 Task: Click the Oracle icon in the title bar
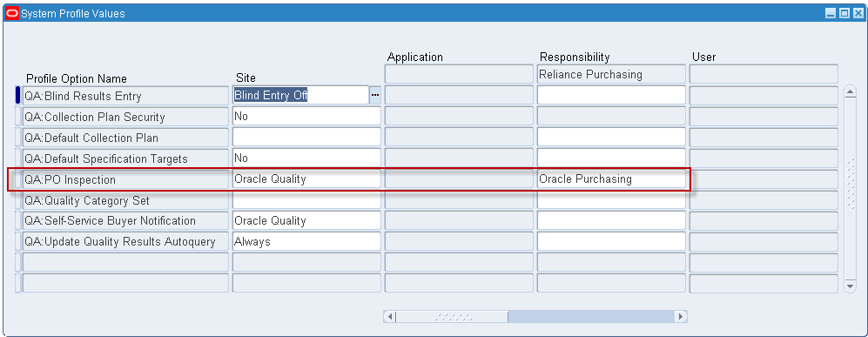click(11, 13)
